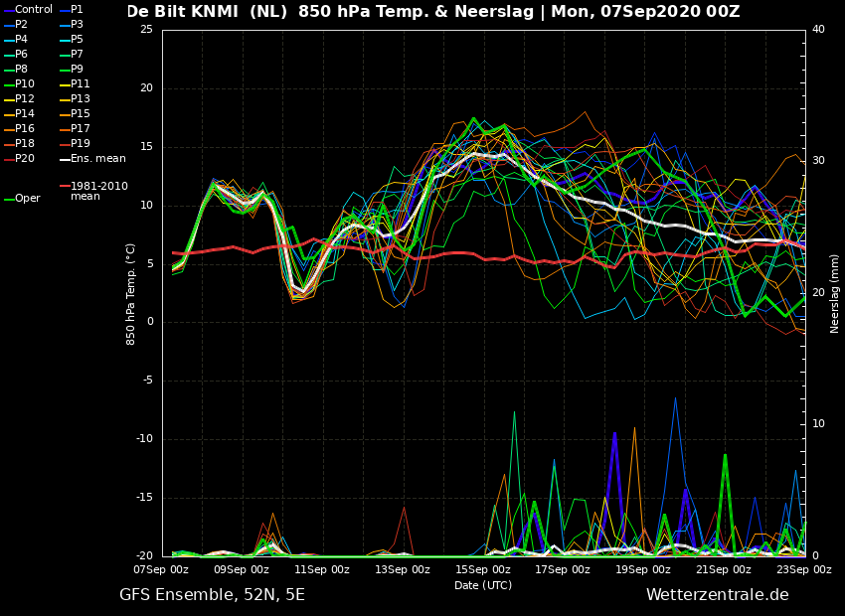
Task: Select the P1 legend entry
Action: tap(72, 10)
